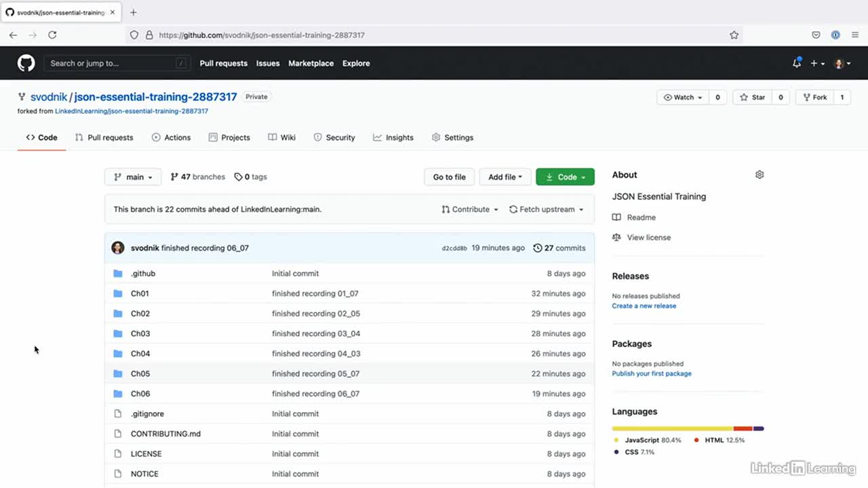Viewport: 868px width, 488px height.
Task: Open the Pull requests repo tab
Action: tap(104, 138)
